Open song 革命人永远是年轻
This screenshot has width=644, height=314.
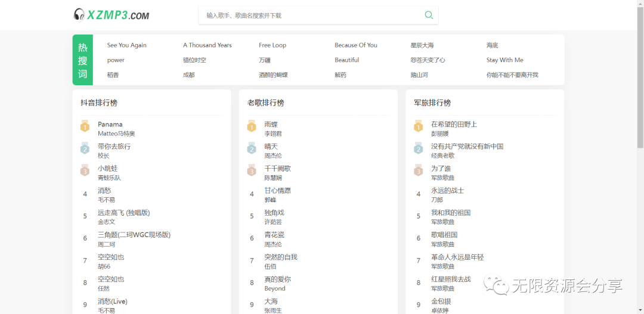[x=457, y=257]
